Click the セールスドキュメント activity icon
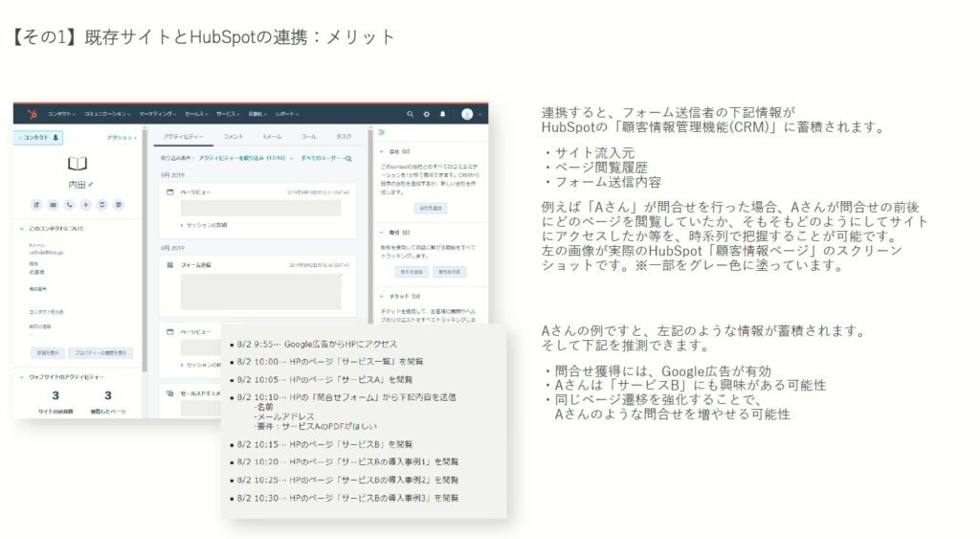This screenshot has height=539, width=980. tap(170, 393)
